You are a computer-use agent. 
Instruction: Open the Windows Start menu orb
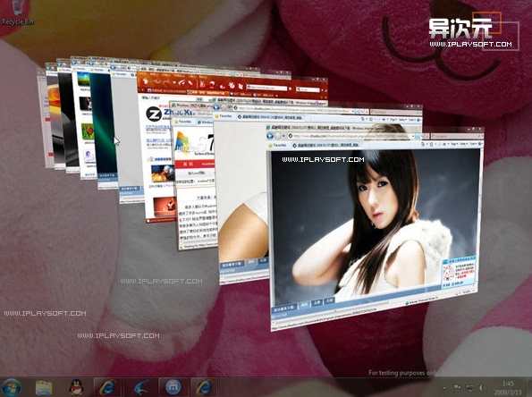point(11,387)
